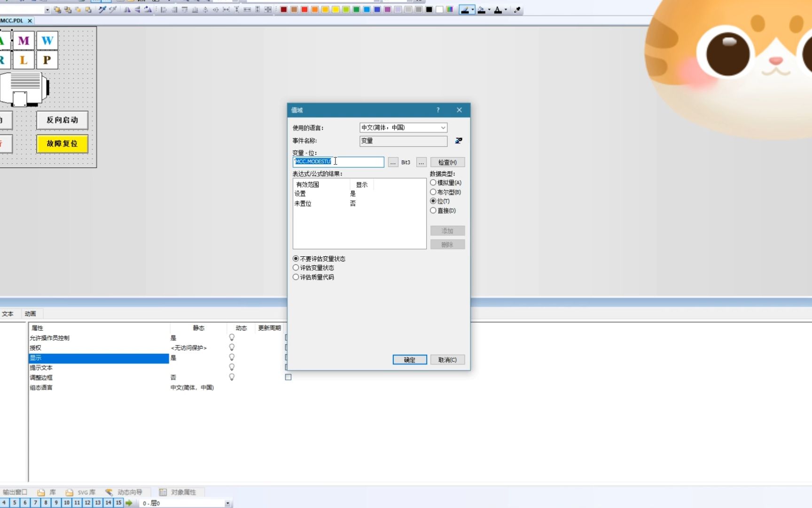Select the 模拟量(A) data type radio button
The width and height of the screenshot is (812, 508).
pyautogui.click(x=433, y=183)
